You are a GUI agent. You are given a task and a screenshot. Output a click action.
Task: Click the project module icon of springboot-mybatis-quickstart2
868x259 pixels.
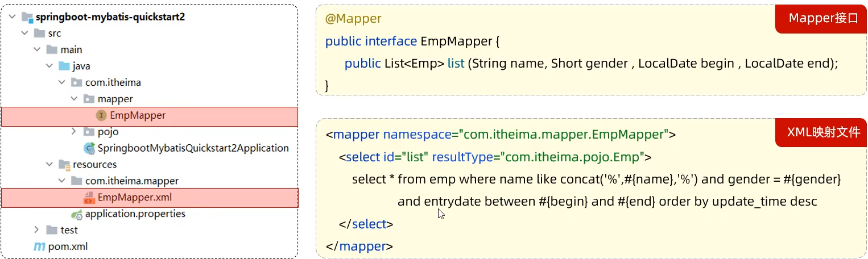(x=27, y=17)
